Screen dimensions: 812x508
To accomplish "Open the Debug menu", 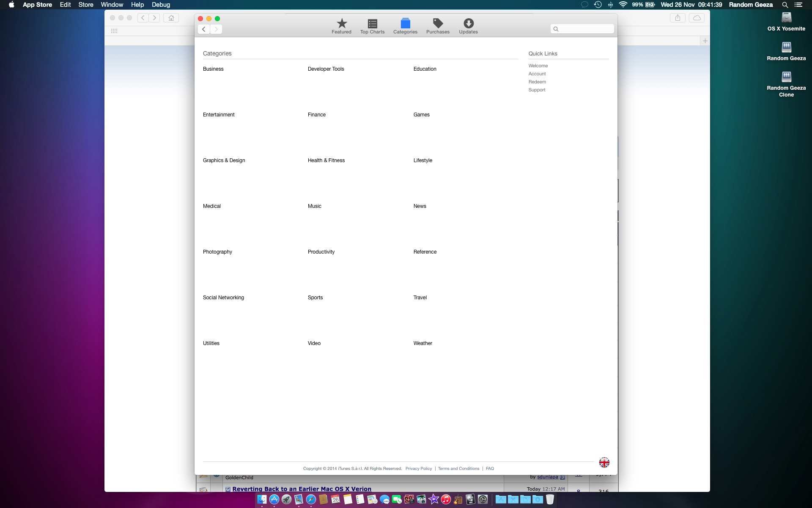I will pyautogui.click(x=161, y=5).
